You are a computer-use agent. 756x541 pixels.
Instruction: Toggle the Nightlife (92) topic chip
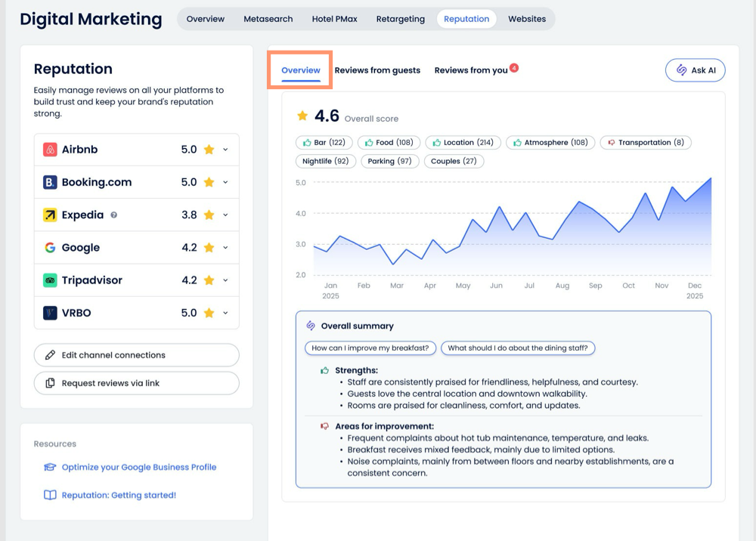325,161
